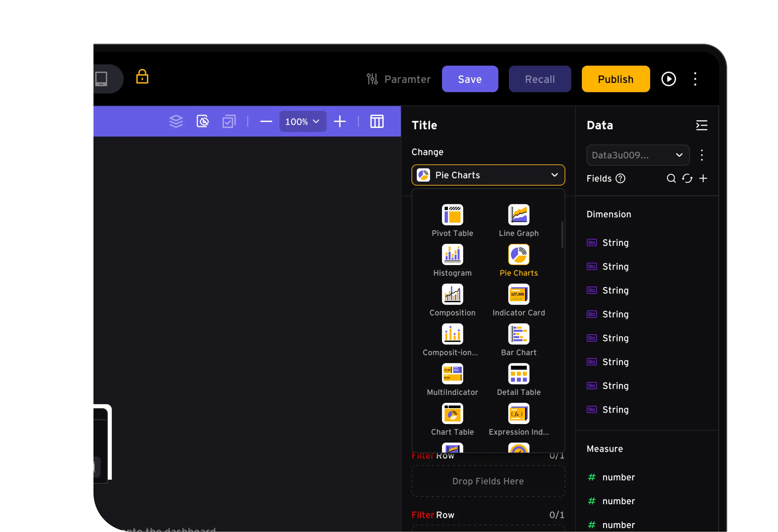Choose the Line Graph chart type
778x532 pixels.
click(519, 221)
